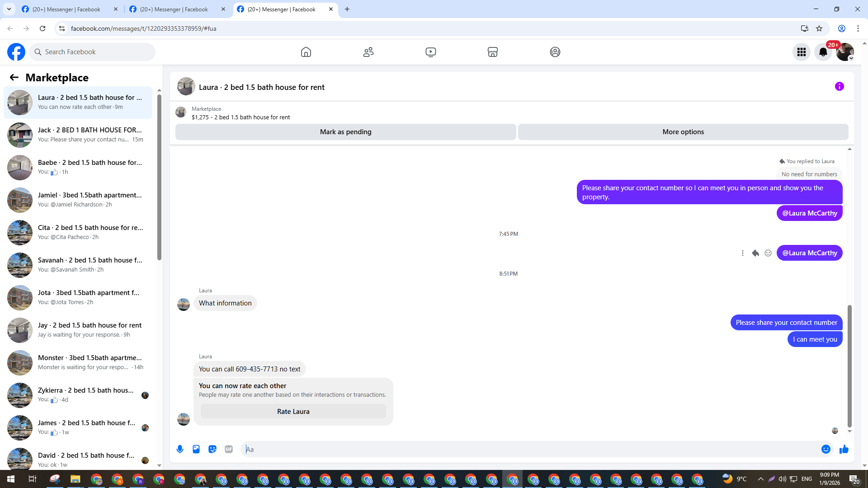Open Facebook Marketplace from top navigation
The image size is (868, 488).
pos(492,52)
